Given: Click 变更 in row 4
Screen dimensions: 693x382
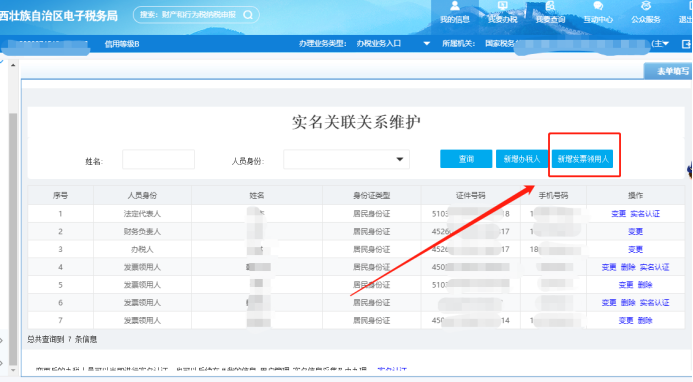Looking at the screenshot, I should [x=609, y=267].
